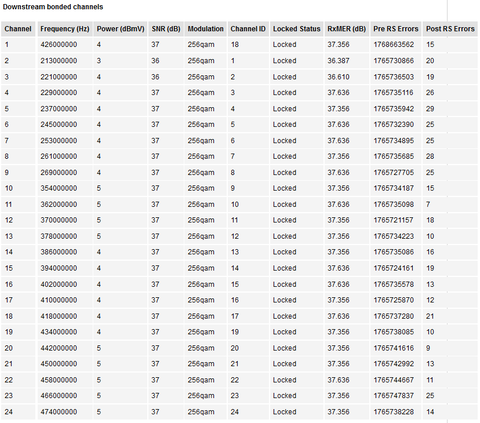Click Pre RS Errors value 1765727705

coord(394,172)
